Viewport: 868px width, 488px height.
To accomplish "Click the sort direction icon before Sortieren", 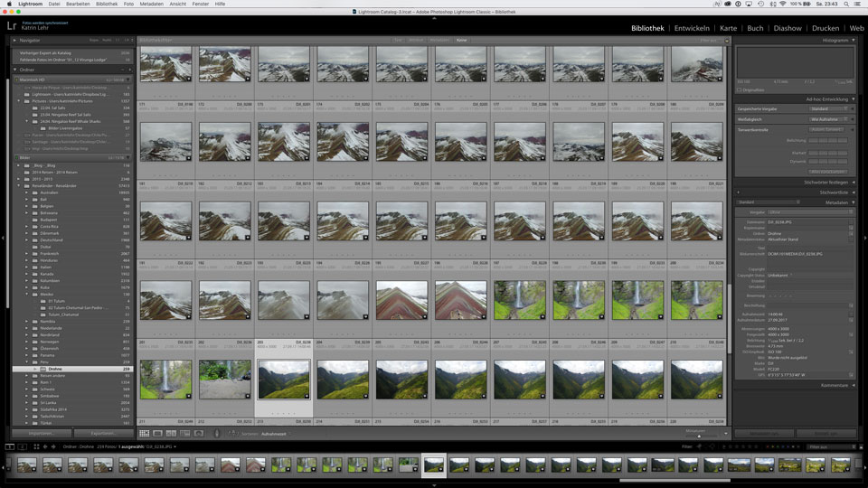I will [x=233, y=434].
